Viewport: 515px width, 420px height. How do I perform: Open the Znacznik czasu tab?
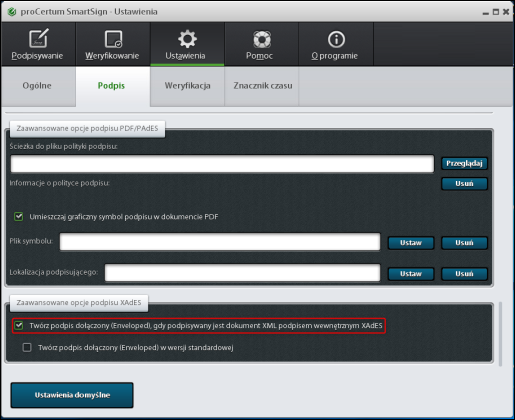pyautogui.click(x=262, y=86)
